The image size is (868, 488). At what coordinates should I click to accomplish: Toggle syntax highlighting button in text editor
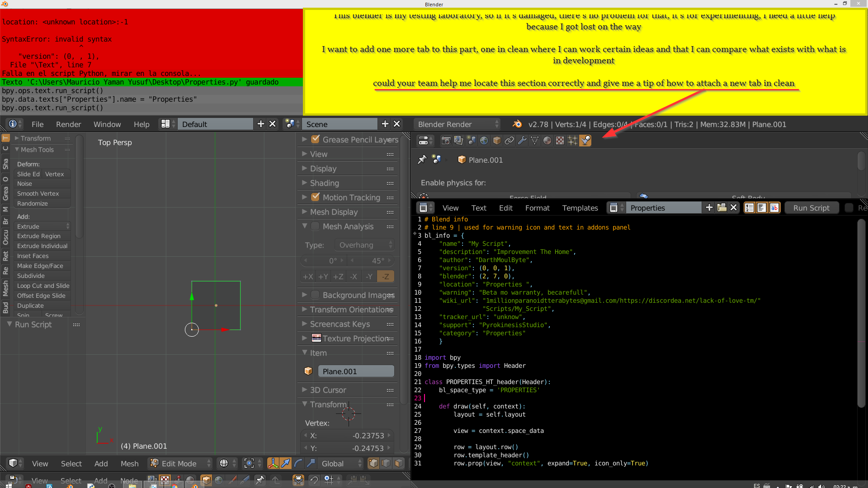click(x=774, y=208)
